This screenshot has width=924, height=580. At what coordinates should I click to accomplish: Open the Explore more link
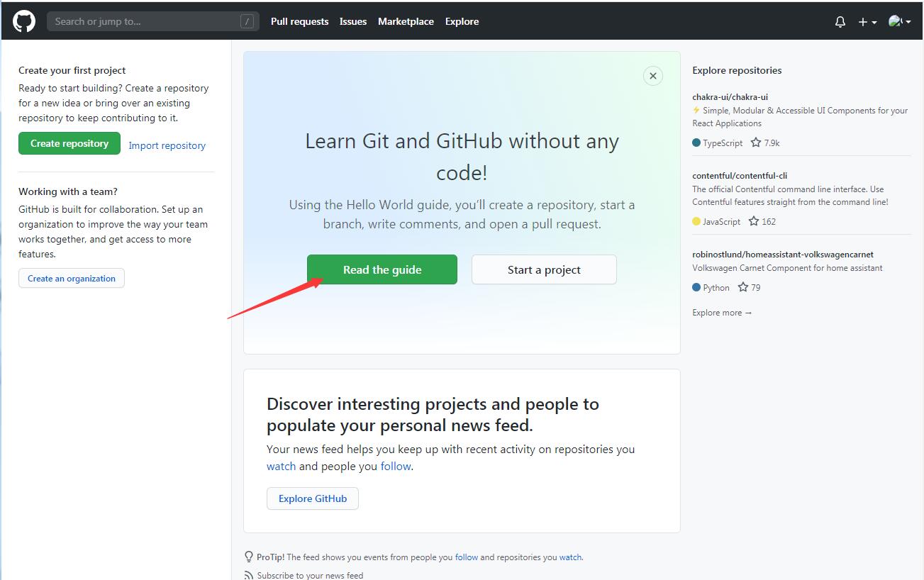coord(722,313)
